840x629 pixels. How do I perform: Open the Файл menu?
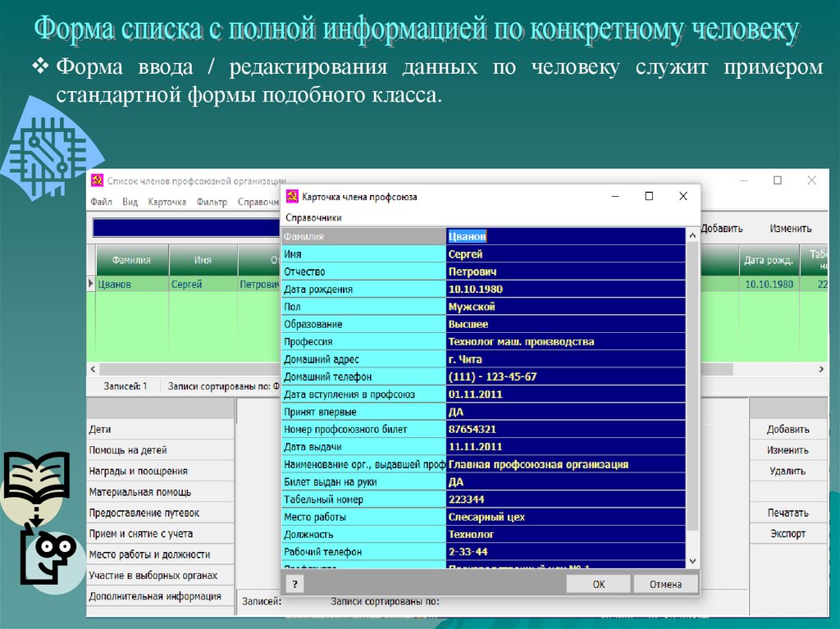102,202
